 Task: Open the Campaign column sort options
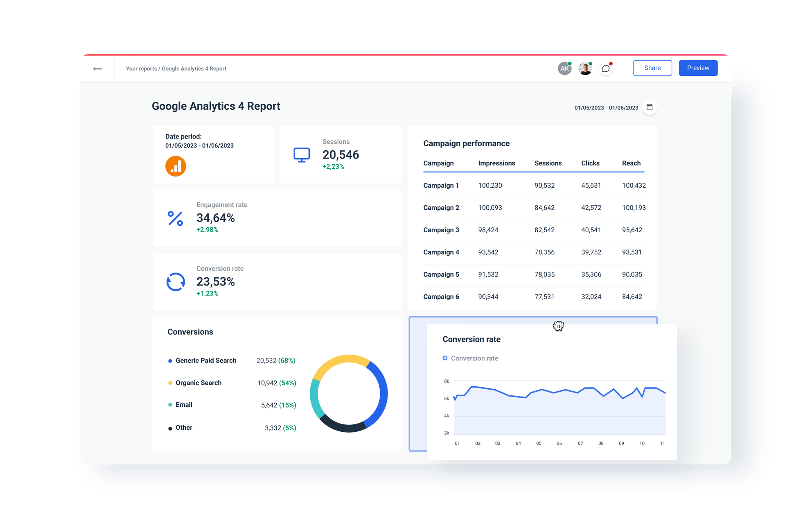point(438,163)
